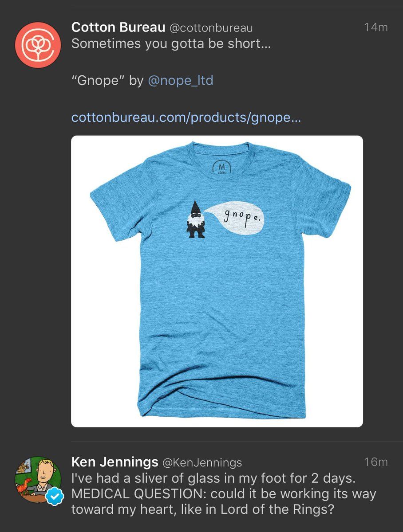
Task: Select the @KenJennings handle
Action: pos(202,463)
